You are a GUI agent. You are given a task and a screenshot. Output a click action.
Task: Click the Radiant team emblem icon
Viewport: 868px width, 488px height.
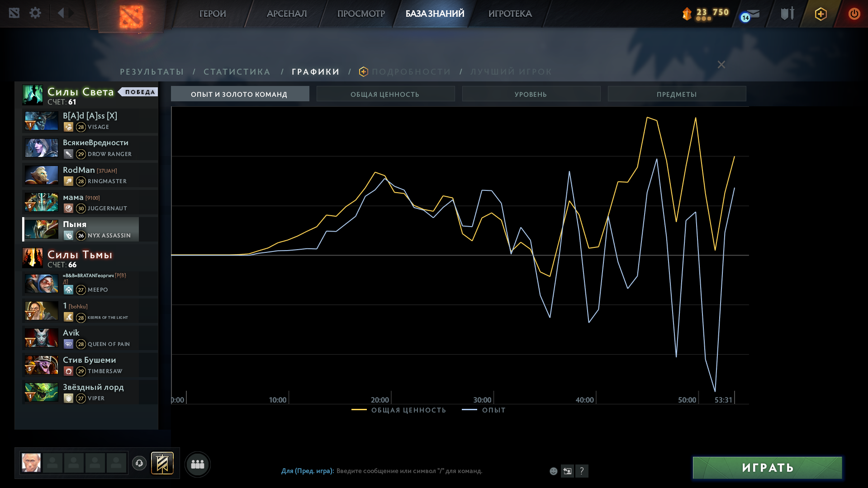[x=33, y=95]
